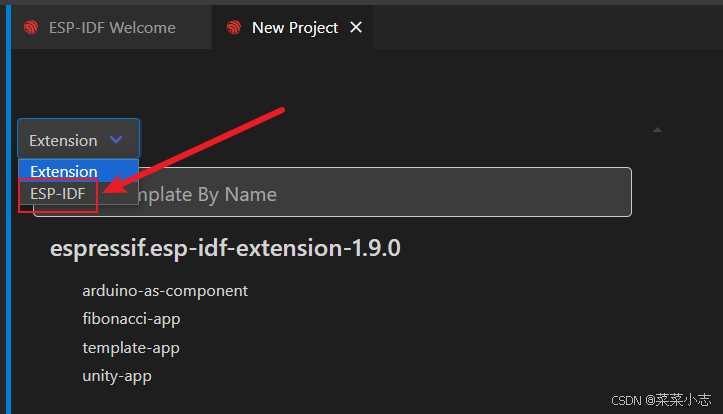Select template-app template
Viewport: 723px width, 414px height.
pos(131,348)
